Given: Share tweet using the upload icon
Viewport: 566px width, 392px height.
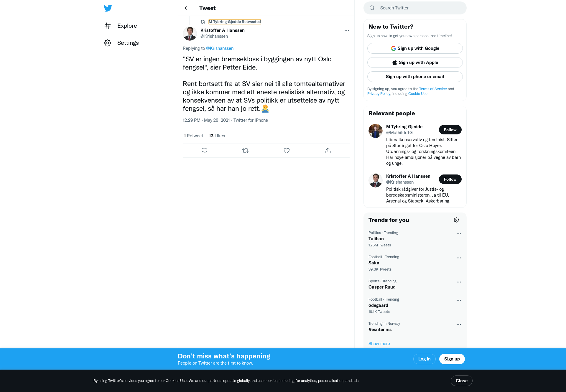Looking at the screenshot, I should [328, 151].
